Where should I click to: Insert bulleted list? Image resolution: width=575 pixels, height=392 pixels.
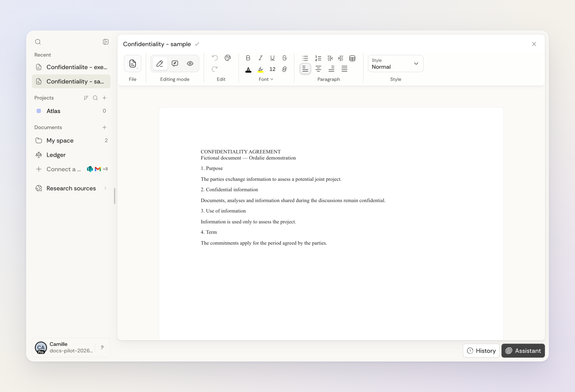305,58
